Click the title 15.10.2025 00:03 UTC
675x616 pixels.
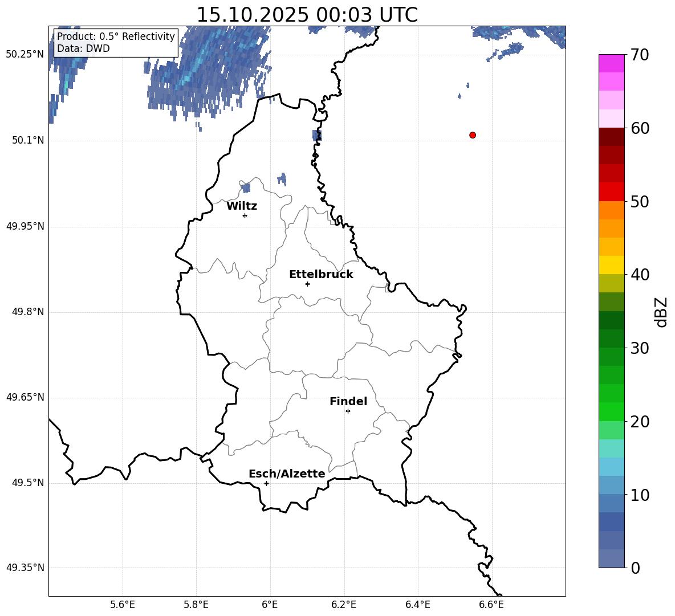(307, 15)
